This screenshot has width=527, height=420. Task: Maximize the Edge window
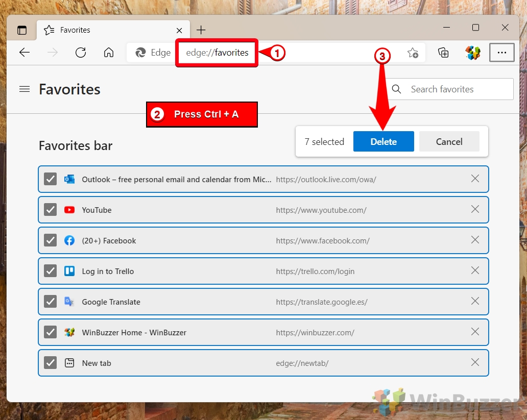tap(475, 27)
